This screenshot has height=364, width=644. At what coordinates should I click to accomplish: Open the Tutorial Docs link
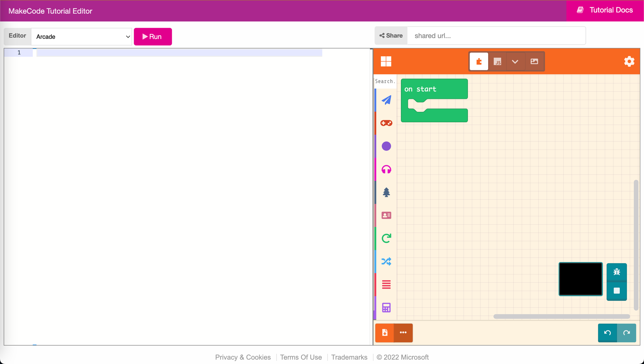coord(605,10)
